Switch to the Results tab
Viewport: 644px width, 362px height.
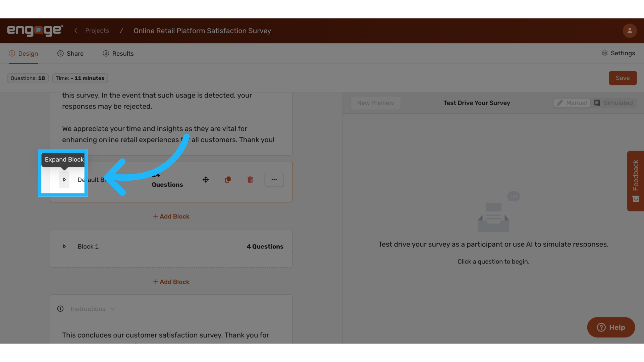click(118, 54)
